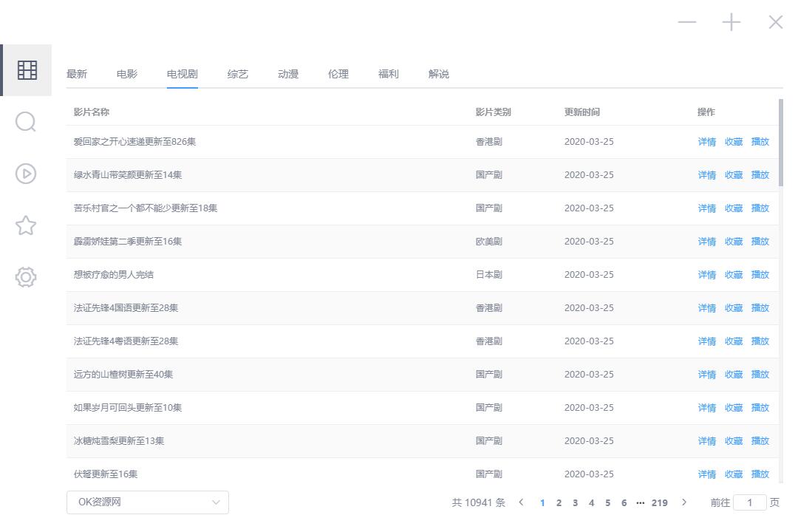This screenshot has width=798, height=532.
Task: Open the search magnifier icon in sidebar
Action: click(x=26, y=122)
